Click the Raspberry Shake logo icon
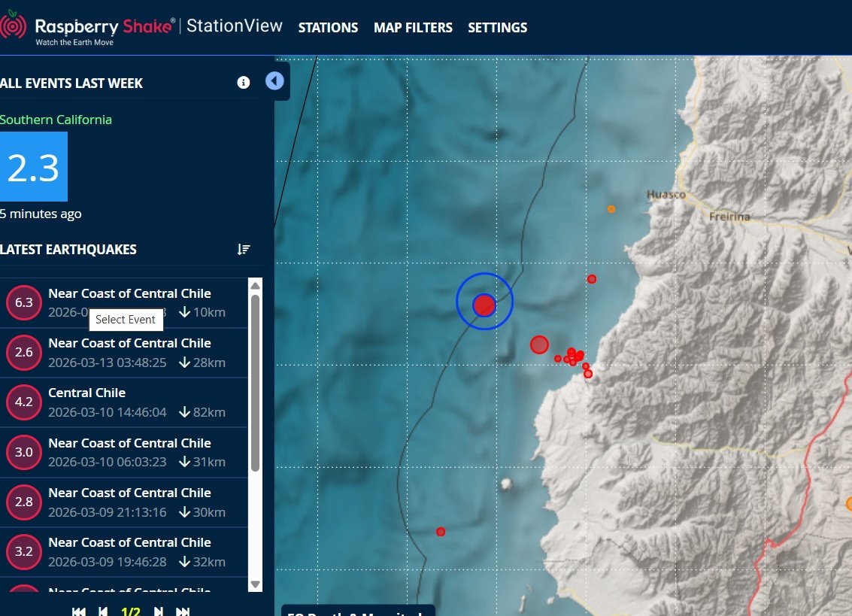Viewport: 852px width, 616px height. [x=13, y=25]
